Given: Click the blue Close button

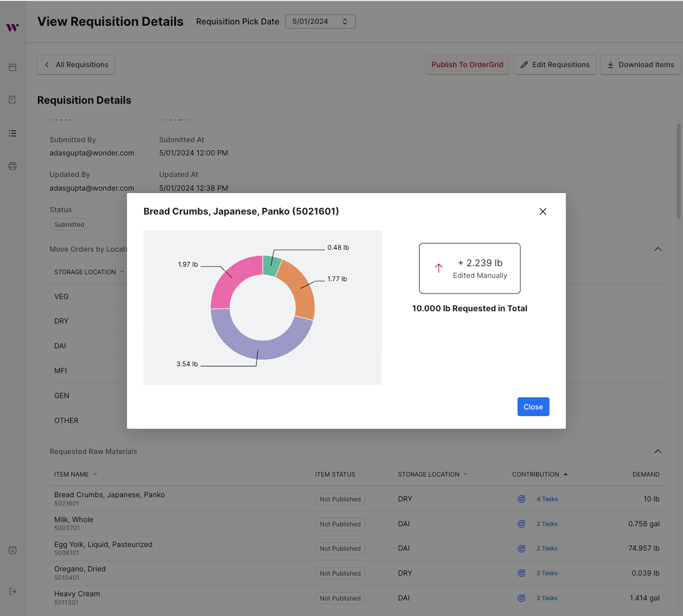Looking at the screenshot, I should click(533, 407).
